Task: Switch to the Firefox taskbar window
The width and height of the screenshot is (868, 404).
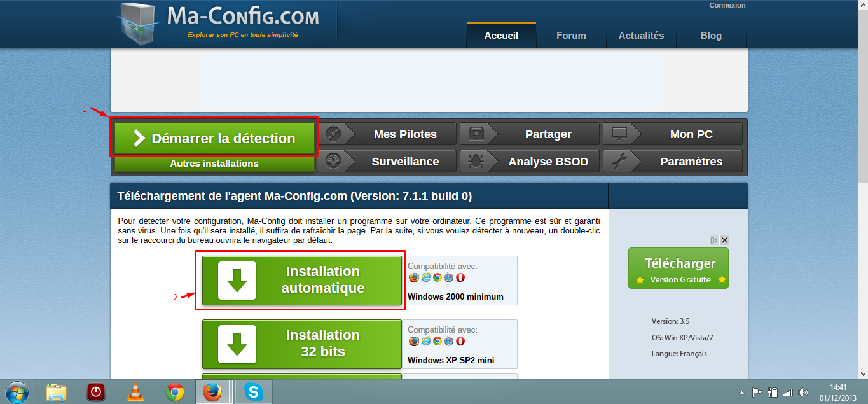Action: point(213,392)
